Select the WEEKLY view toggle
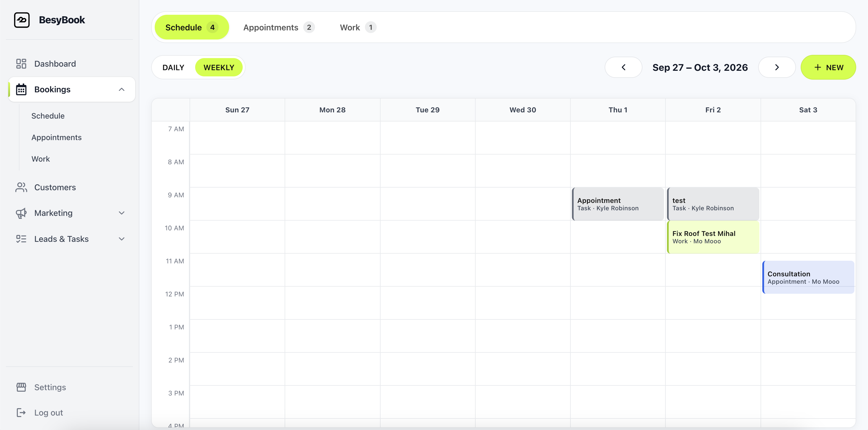This screenshot has width=868, height=430. point(219,67)
